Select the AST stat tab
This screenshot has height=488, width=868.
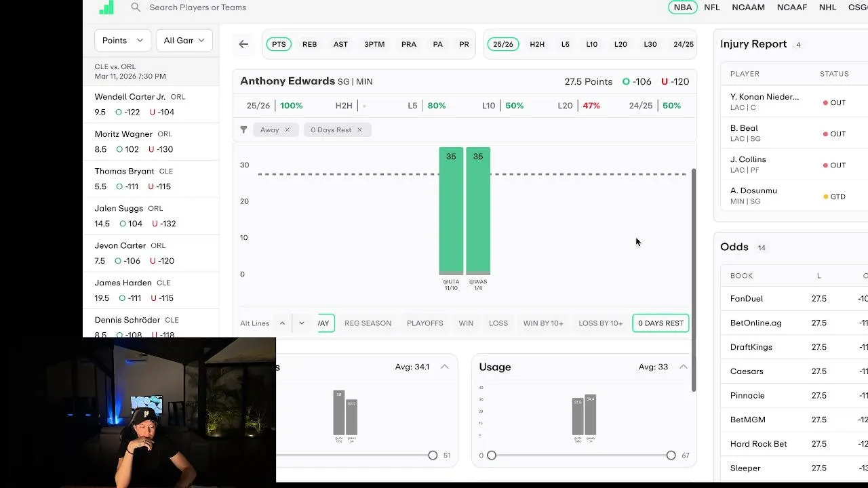340,44
